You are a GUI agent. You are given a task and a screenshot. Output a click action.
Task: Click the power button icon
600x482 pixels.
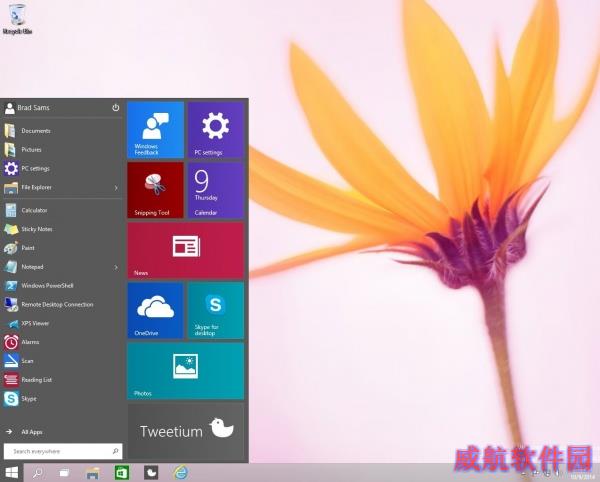click(x=116, y=108)
